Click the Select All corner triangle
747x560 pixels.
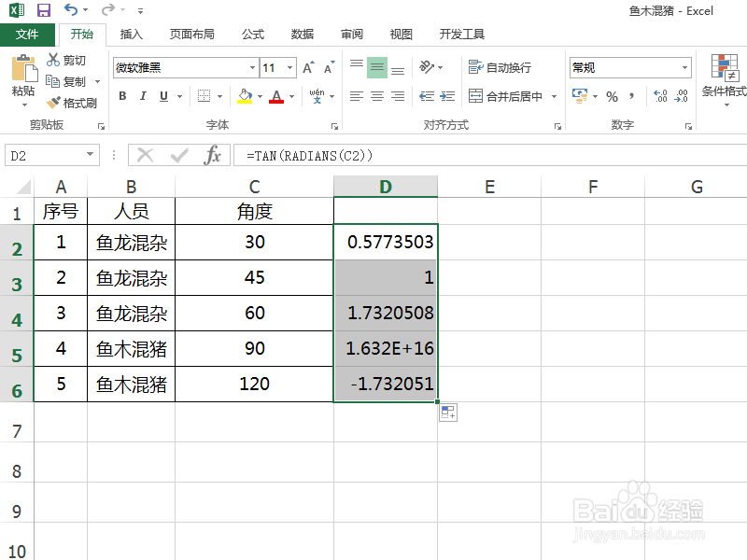click(x=22, y=187)
